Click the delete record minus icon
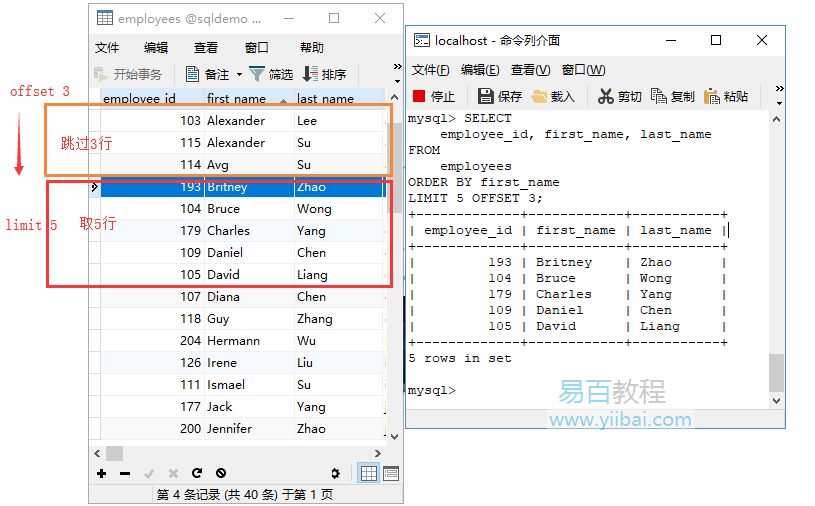The height and width of the screenshot is (506, 815). 125,473
